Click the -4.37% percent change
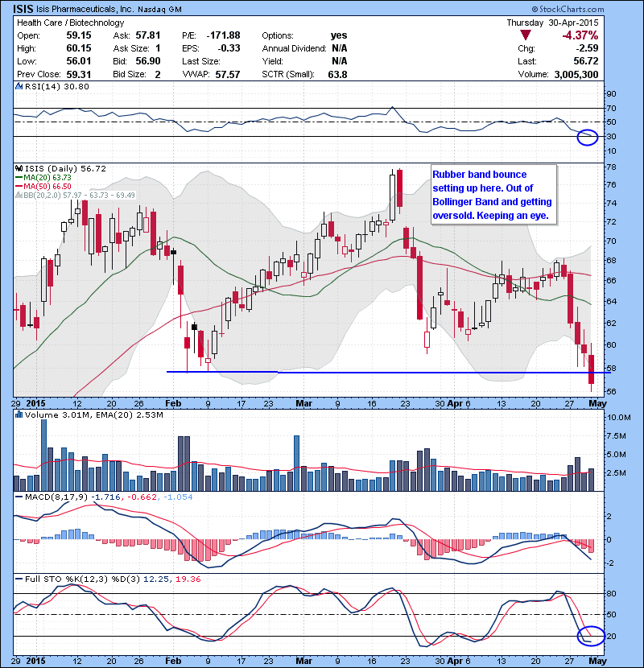Viewport: 644px width, 668px height. tap(580, 35)
